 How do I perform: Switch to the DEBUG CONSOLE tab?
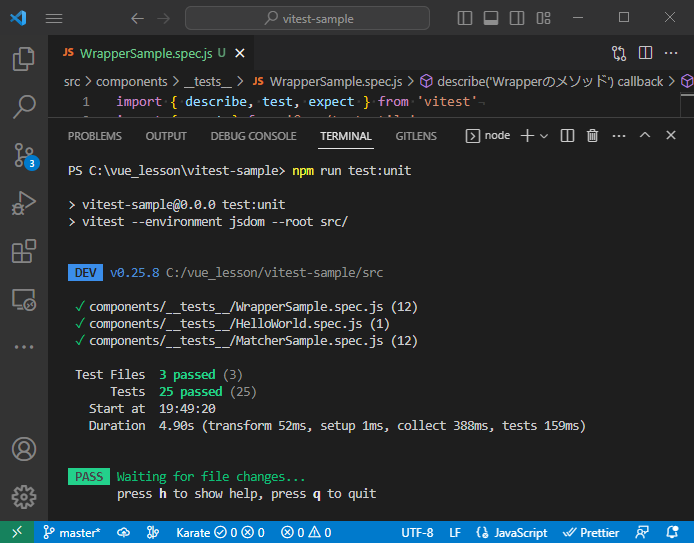(253, 136)
